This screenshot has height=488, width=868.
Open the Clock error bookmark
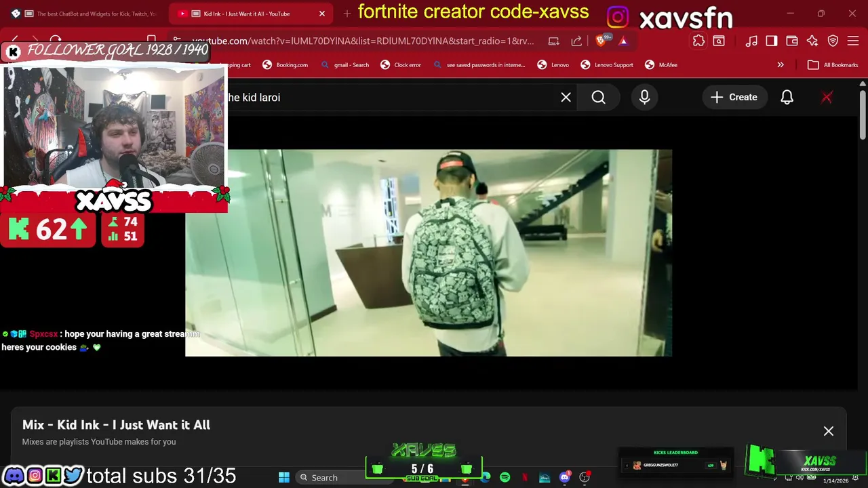click(x=401, y=65)
